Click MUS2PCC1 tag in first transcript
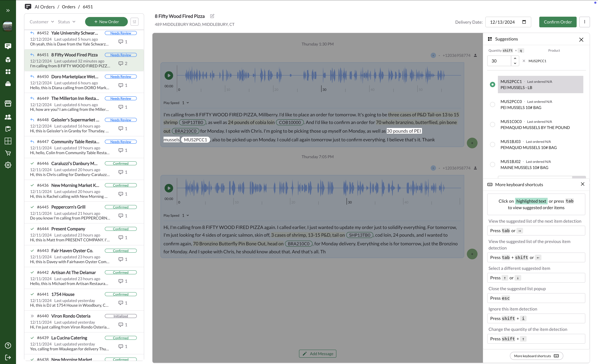 pyautogui.click(x=195, y=140)
